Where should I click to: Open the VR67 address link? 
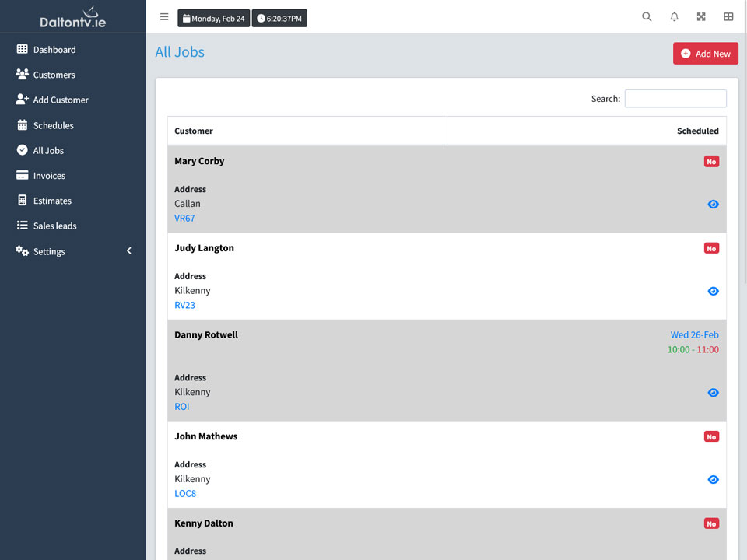click(x=184, y=218)
